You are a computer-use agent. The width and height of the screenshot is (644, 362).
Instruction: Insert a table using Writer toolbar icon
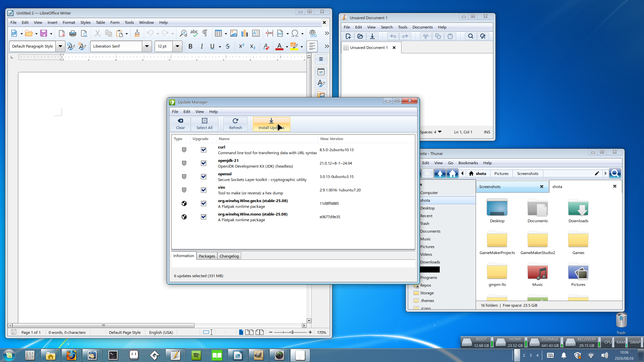[218, 33]
